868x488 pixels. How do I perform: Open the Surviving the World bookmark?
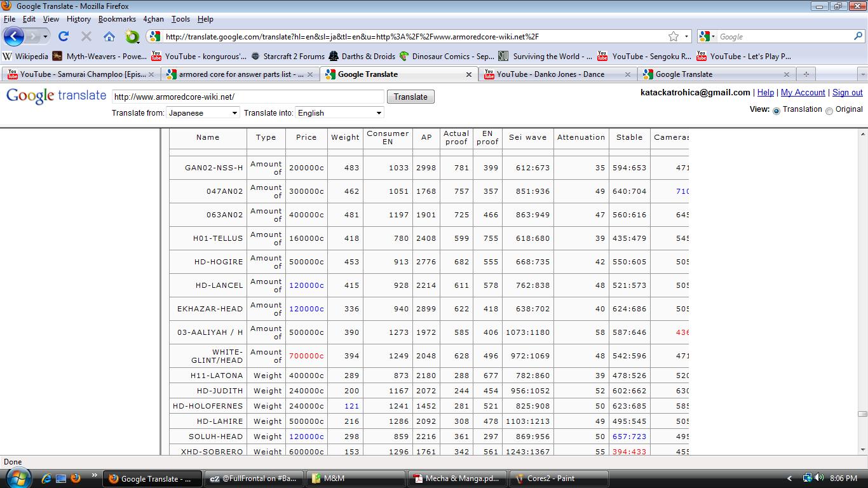(545, 56)
